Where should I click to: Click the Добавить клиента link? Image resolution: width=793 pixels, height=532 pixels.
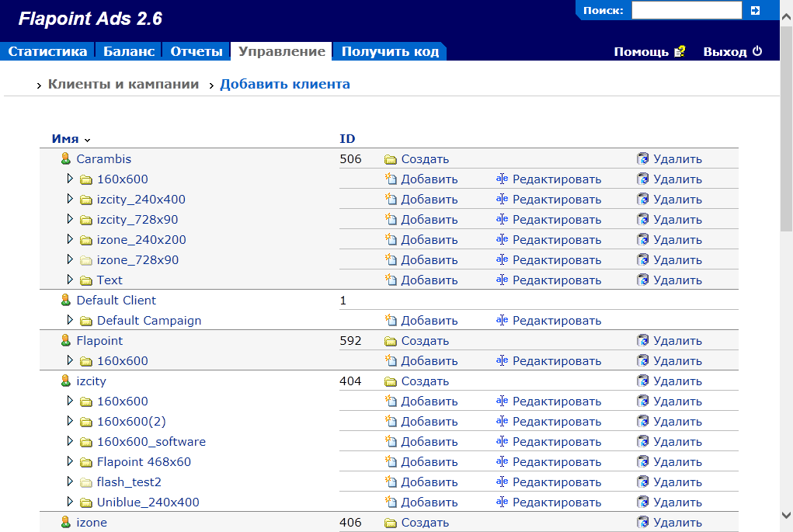pos(285,84)
